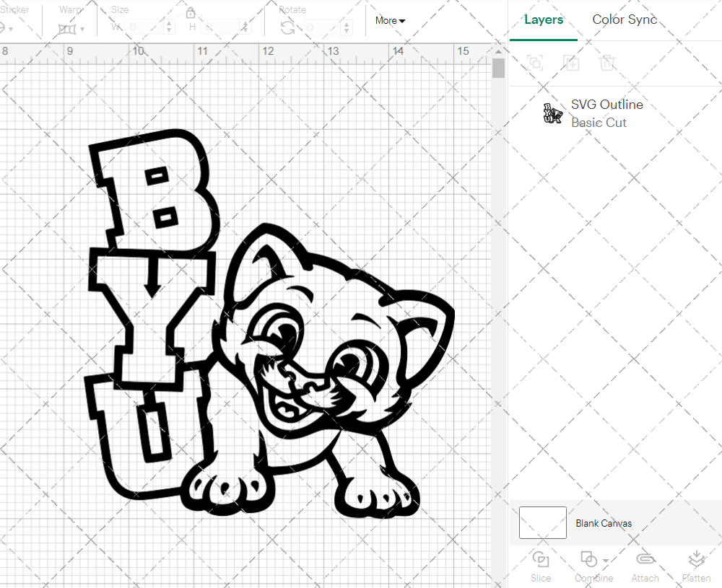The image size is (722, 588).
Task: Select the Slice tool
Action: point(541,566)
